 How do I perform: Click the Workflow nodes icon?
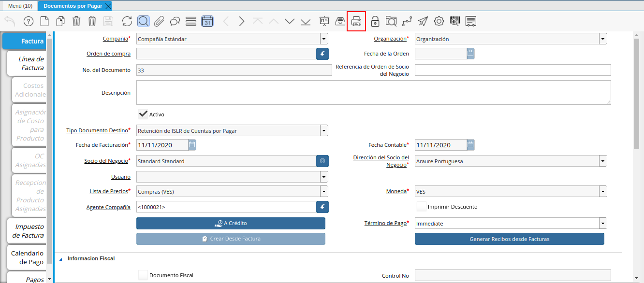pos(407,21)
